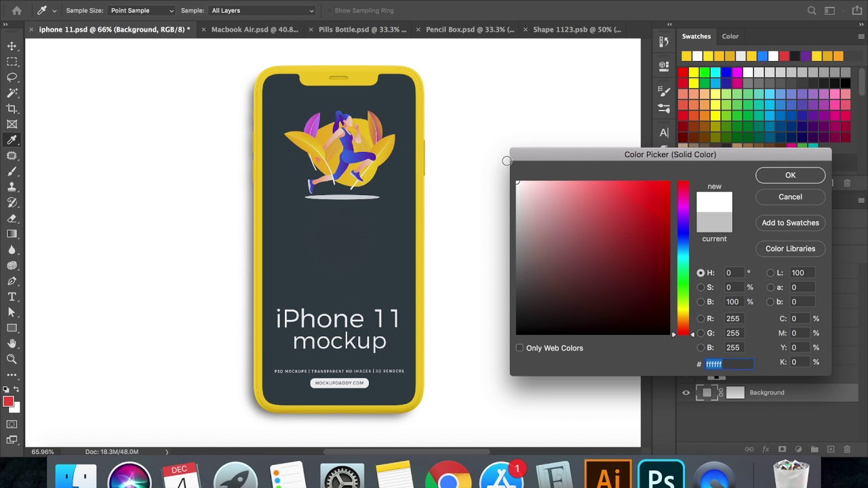Select the S saturation radio button
Viewport: 868px width, 488px height.
point(701,287)
